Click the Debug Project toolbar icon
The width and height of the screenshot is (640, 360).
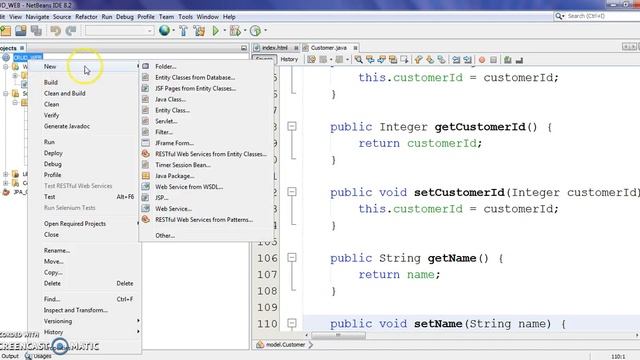coord(235,31)
